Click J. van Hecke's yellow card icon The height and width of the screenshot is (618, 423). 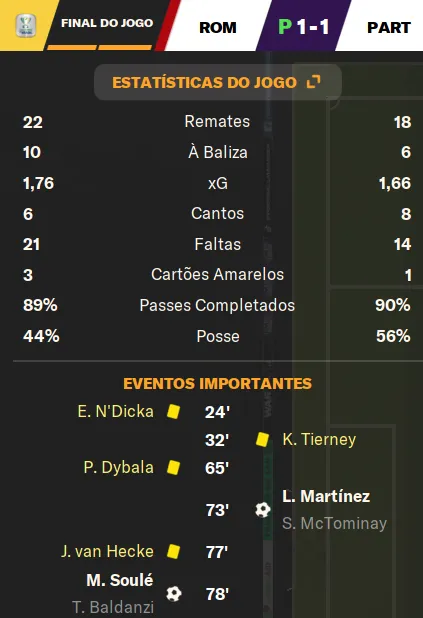pyautogui.click(x=173, y=551)
